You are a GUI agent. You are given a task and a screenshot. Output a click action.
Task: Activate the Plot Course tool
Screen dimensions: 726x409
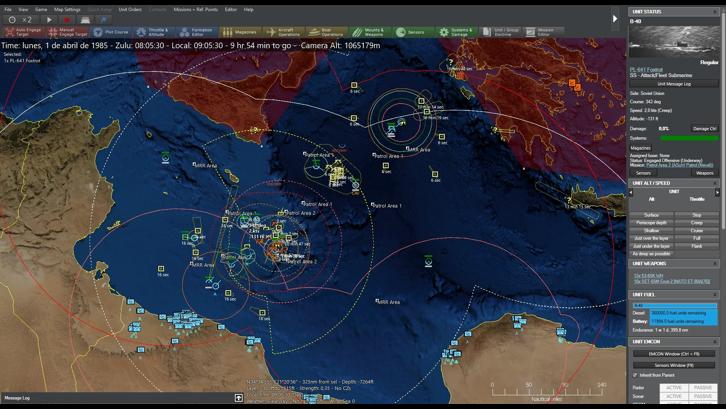click(x=111, y=32)
